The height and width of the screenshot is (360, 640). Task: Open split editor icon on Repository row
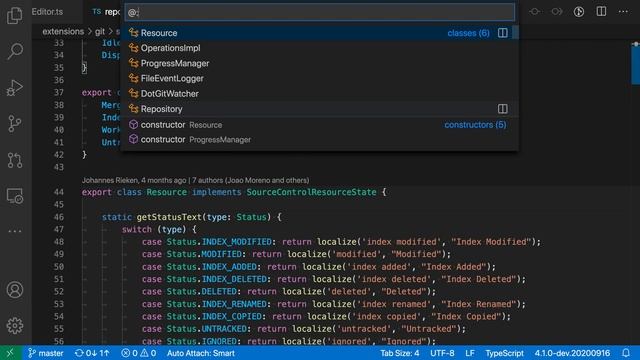[502, 109]
